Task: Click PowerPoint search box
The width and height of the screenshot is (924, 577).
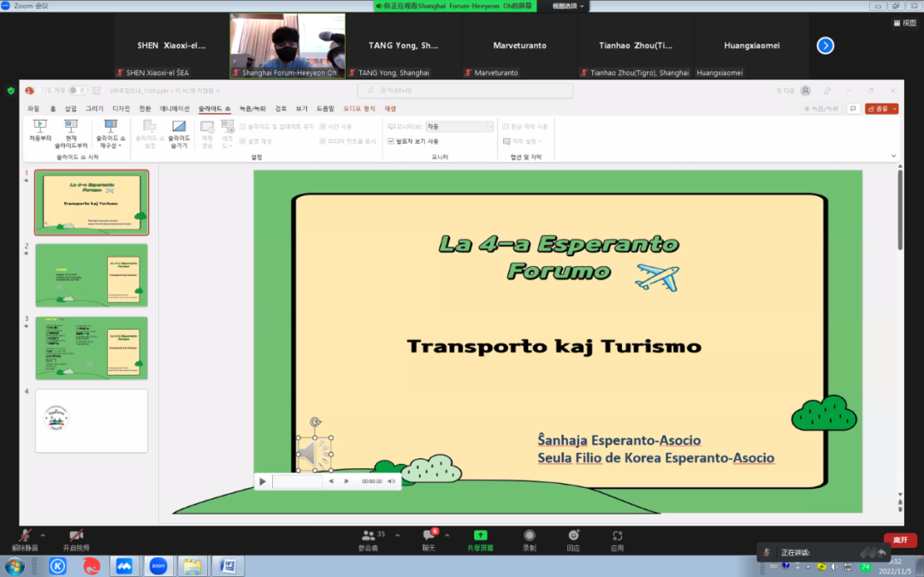Action: tap(465, 91)
